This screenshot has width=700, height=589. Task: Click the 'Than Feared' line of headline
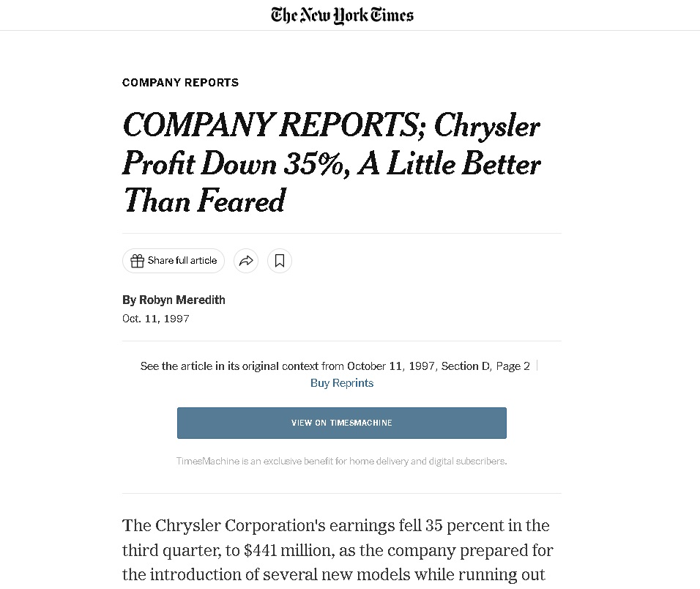coord(204,201)
